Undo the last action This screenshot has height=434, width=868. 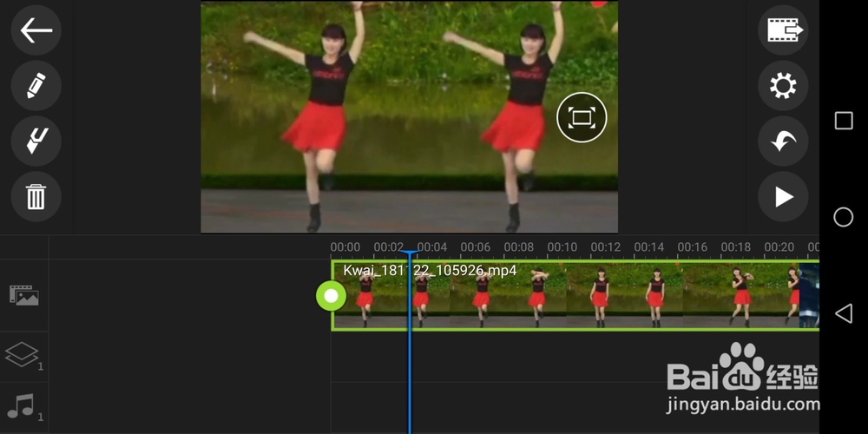click(x=783, y=141)
